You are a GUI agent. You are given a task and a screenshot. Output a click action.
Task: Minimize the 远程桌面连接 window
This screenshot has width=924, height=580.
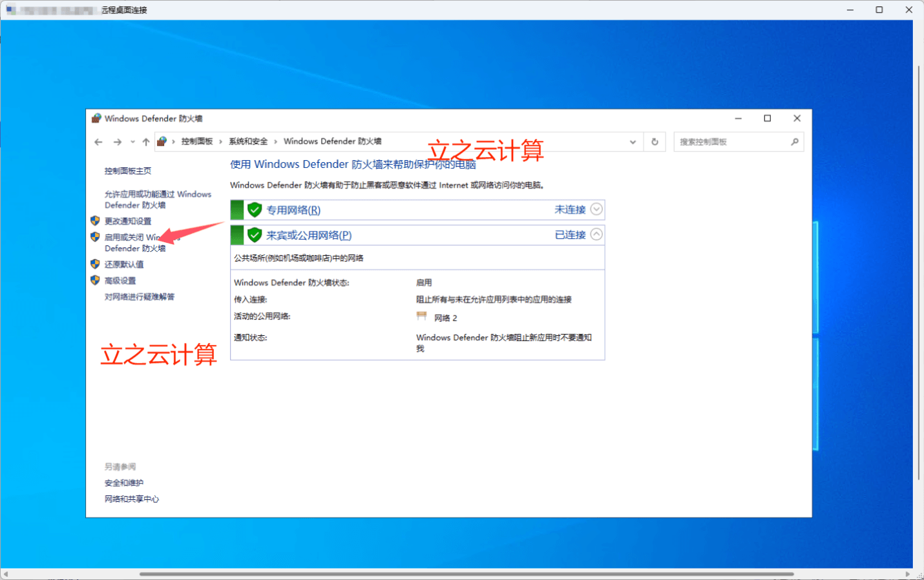(x=850, y=10)
